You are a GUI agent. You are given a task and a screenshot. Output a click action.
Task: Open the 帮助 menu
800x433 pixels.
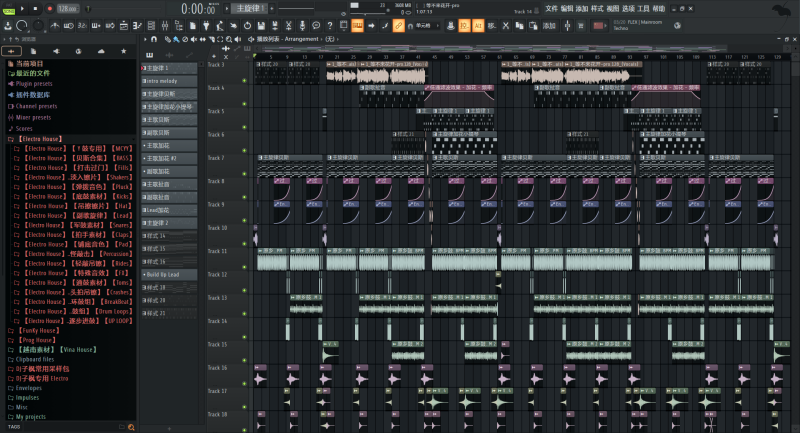click(659, 9)
